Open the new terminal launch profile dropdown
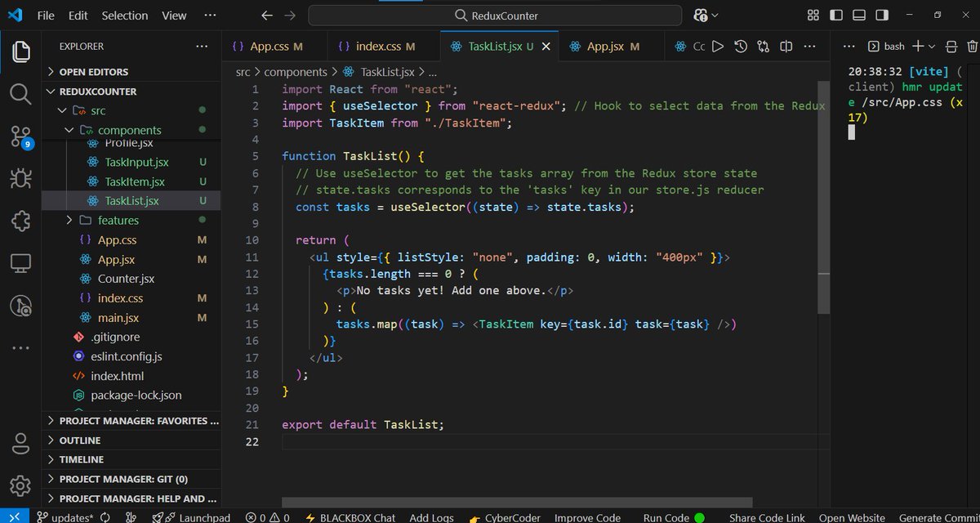This screenshot has height=523, width=980. (x=932, y=47)
